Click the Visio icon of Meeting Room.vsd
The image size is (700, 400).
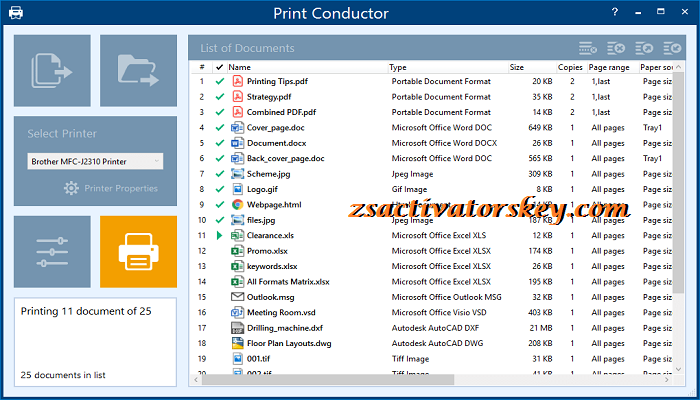pos(237,312)
